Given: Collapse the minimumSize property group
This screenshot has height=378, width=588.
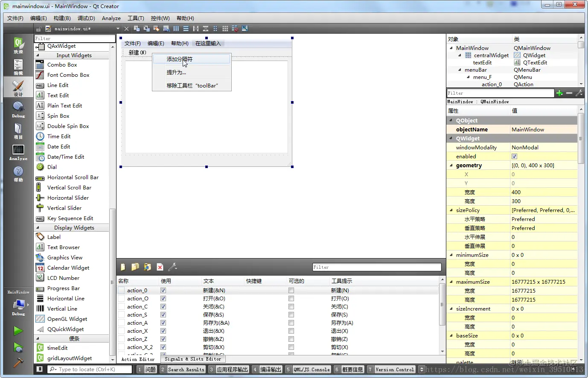Looking at the screenshot, I should (x=451, y=255).
